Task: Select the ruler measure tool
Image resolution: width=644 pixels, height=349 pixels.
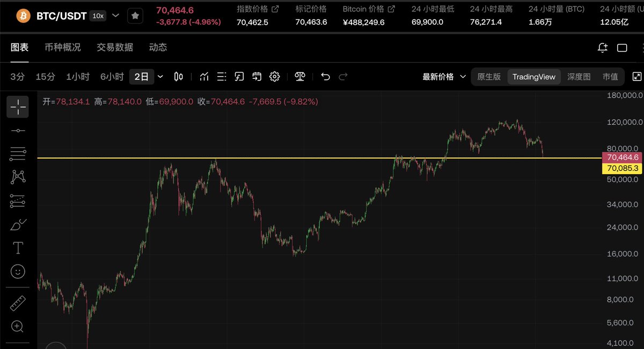Action: [x=18, y=304]
